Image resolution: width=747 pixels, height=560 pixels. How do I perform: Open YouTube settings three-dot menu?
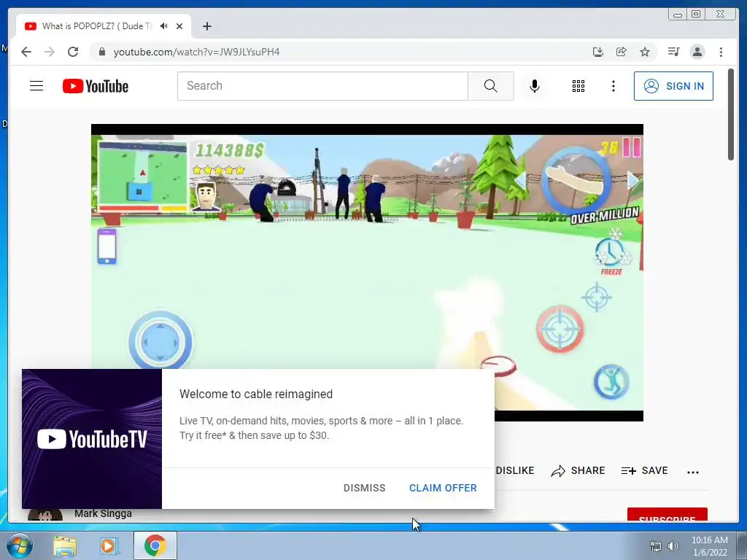(613, 86)
